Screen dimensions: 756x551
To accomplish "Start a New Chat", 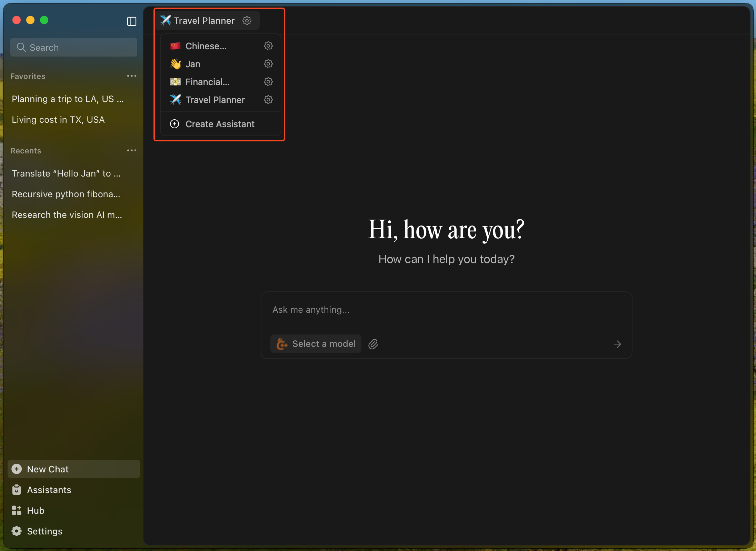I will 48,469.
